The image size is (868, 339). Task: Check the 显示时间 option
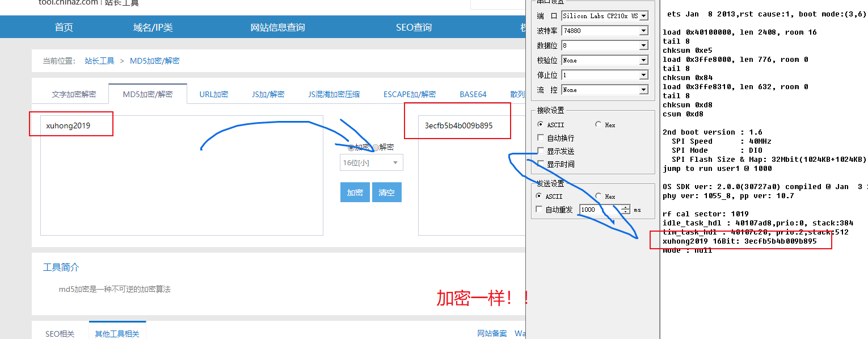point(540,164)
